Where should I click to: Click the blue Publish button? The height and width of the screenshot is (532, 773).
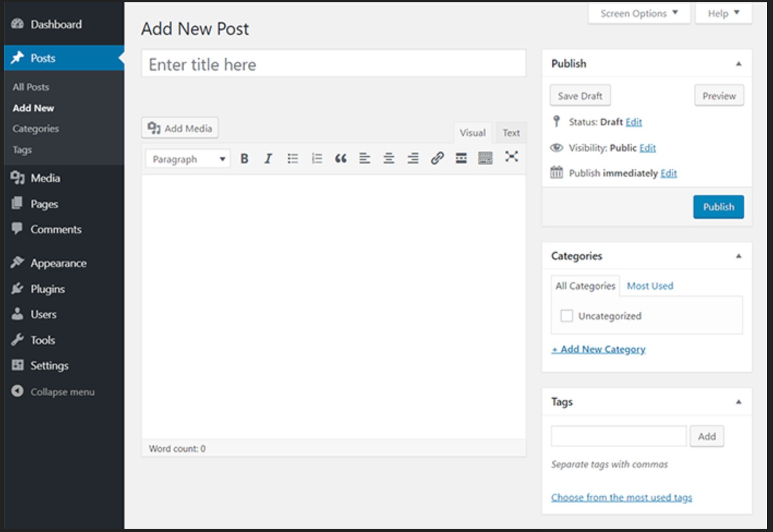[x=718, y=207]
